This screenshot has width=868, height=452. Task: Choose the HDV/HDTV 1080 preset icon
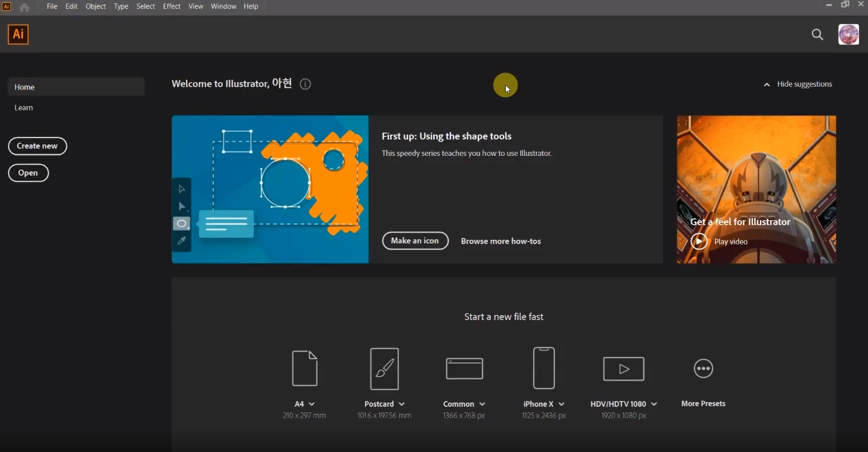623,369
